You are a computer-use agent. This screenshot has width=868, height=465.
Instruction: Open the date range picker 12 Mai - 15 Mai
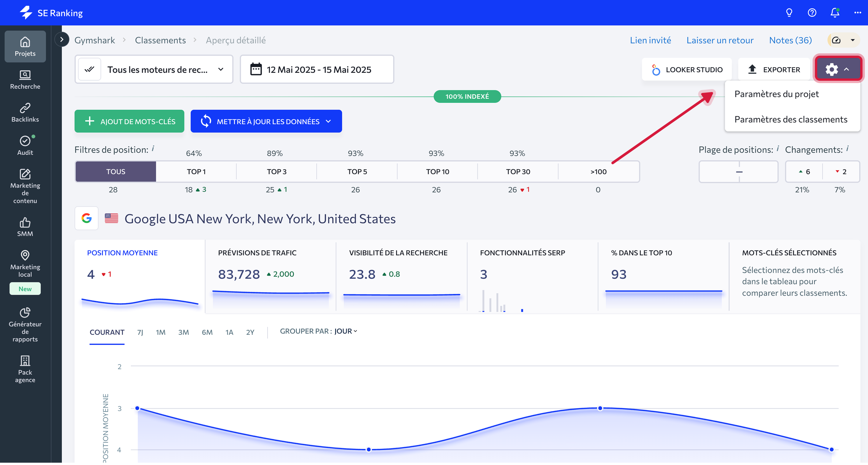(317, 70)
